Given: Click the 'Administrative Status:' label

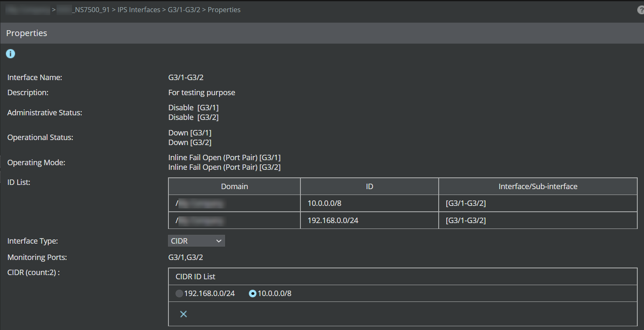Looking at the screenshot, I should pyautogui.click(x=45, y=113).
